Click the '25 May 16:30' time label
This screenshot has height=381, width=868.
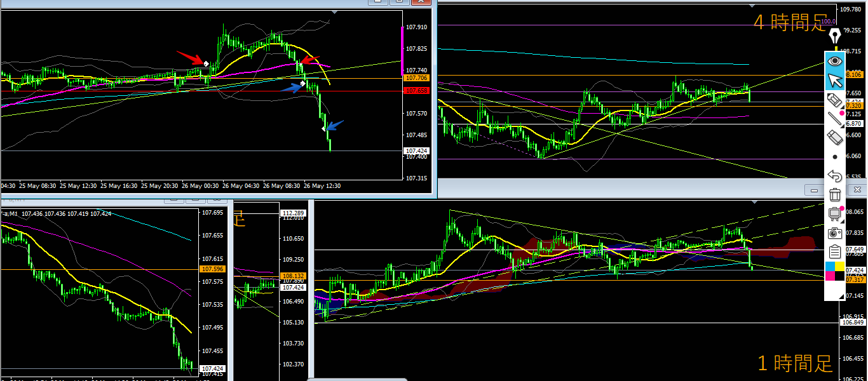pyautogui.click(x=119, y=186)
